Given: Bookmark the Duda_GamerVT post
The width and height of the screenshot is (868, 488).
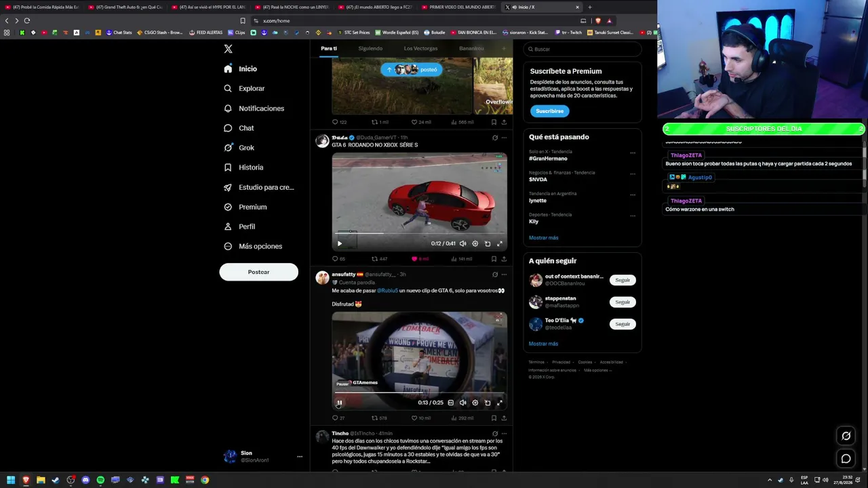Looking at the screenshot, I should click(494, 259).
